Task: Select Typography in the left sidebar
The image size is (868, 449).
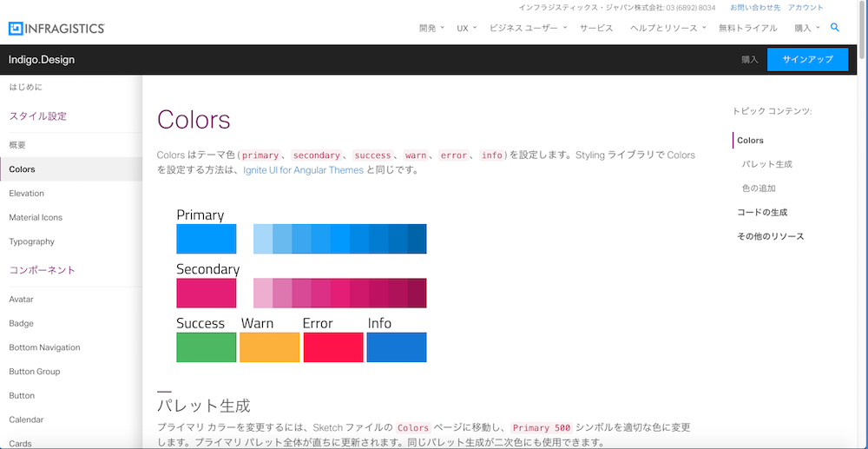Action: coord(32,241)
